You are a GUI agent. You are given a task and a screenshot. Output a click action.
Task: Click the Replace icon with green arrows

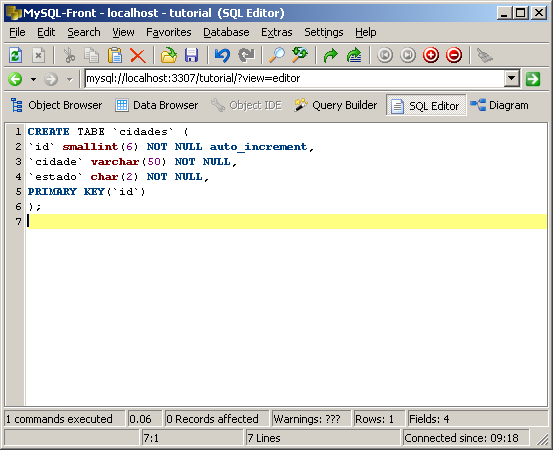pos(300,55)
